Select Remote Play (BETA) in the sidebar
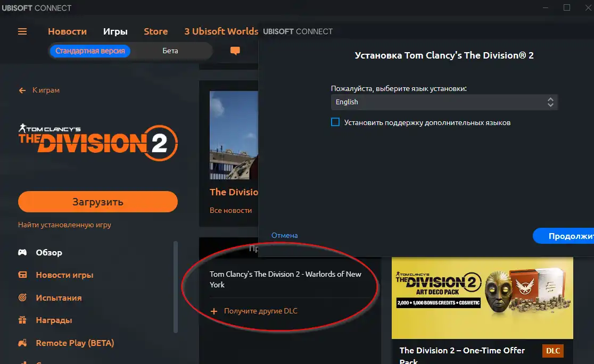The image size is (594, 364). (x=75, y=343)
